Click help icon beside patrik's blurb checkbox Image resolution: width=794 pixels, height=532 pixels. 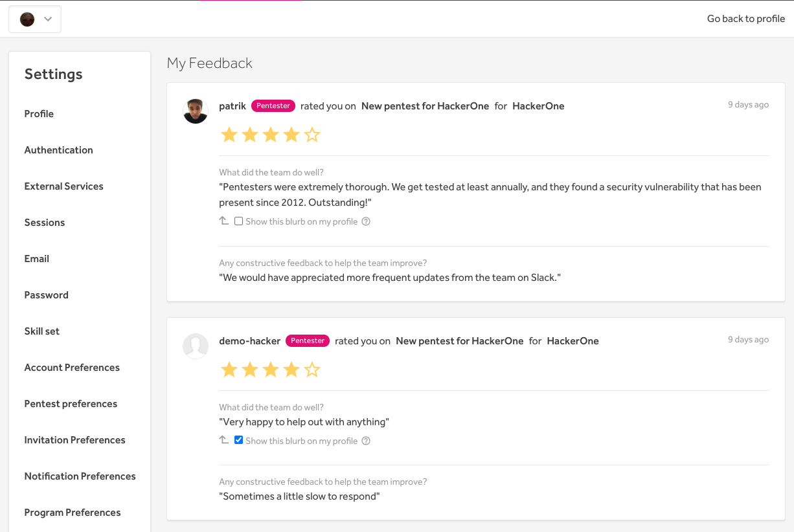pos(366,221)
